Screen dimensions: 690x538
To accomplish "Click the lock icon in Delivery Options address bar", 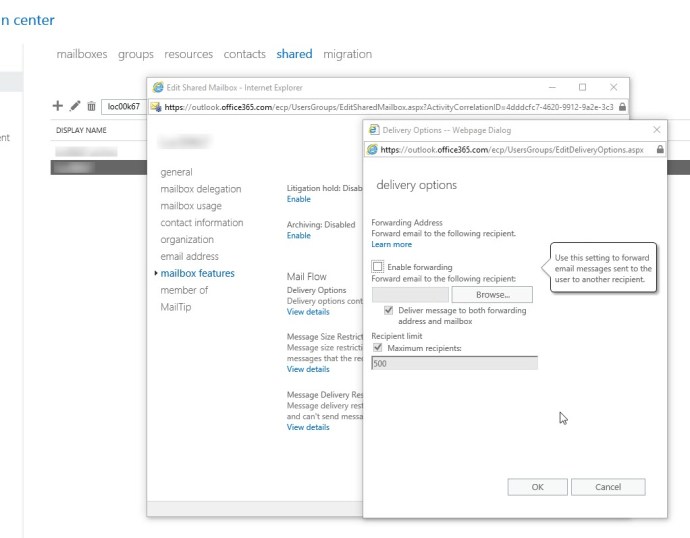I will pos(660,150).
